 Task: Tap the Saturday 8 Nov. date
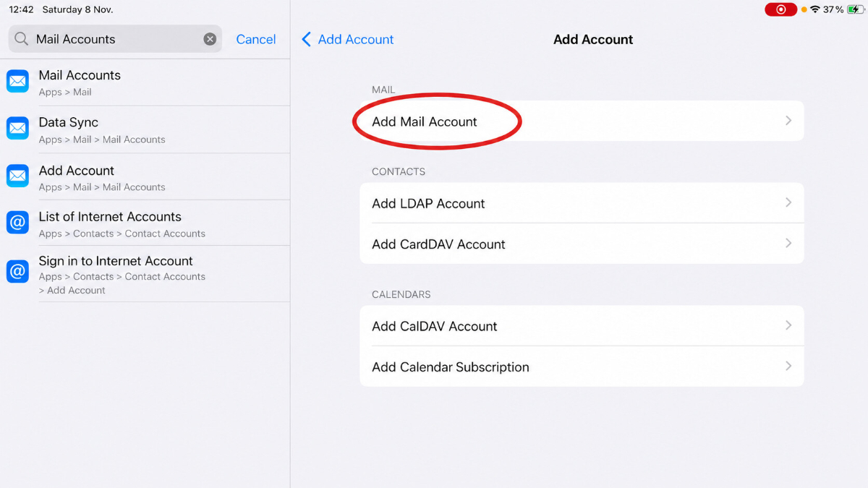78,9
